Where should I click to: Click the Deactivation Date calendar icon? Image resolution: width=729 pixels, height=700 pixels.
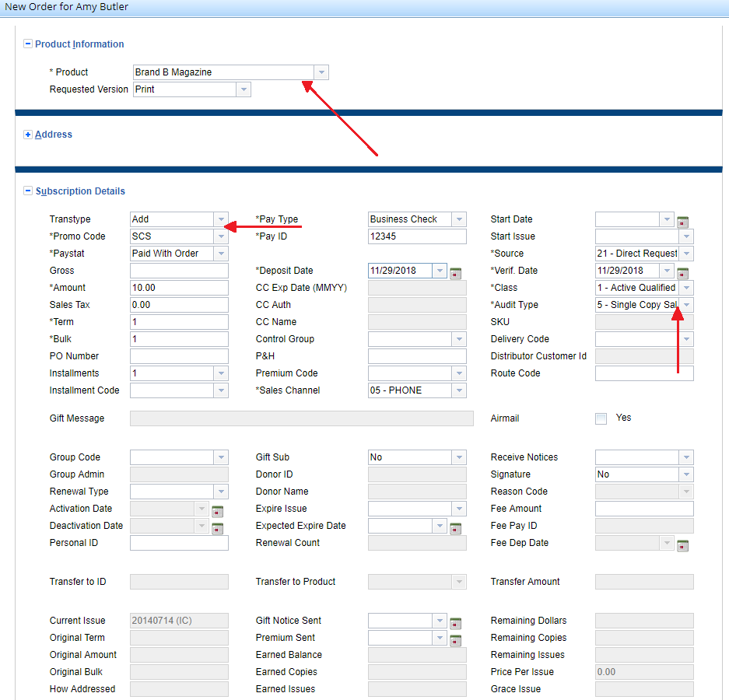pos(217,528)
